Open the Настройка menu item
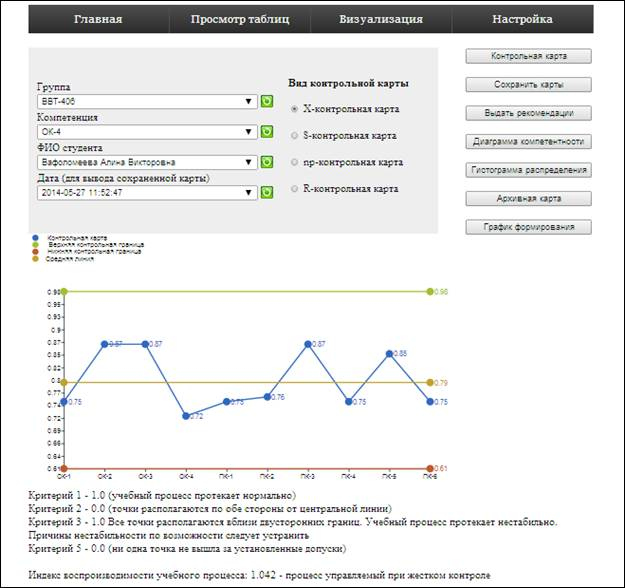Image resolution: width=625 pixels, height=588 pixels. point(523,19)
